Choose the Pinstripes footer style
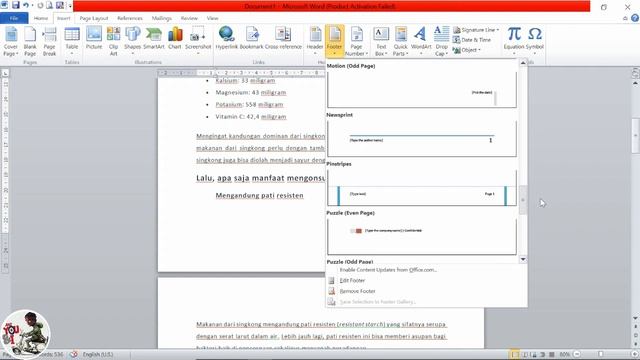The width and height of the screenshot is (640, 360). (x=422, y=188)
